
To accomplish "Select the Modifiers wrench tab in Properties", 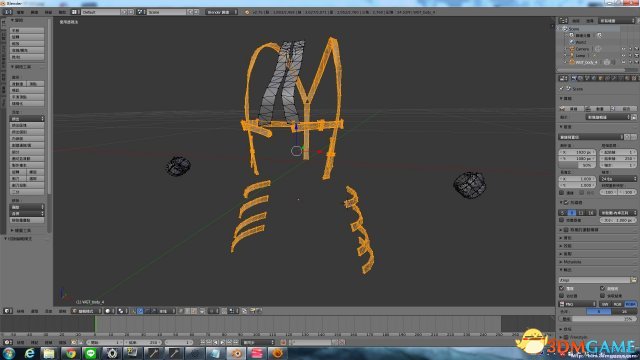I will click(614, 78).
